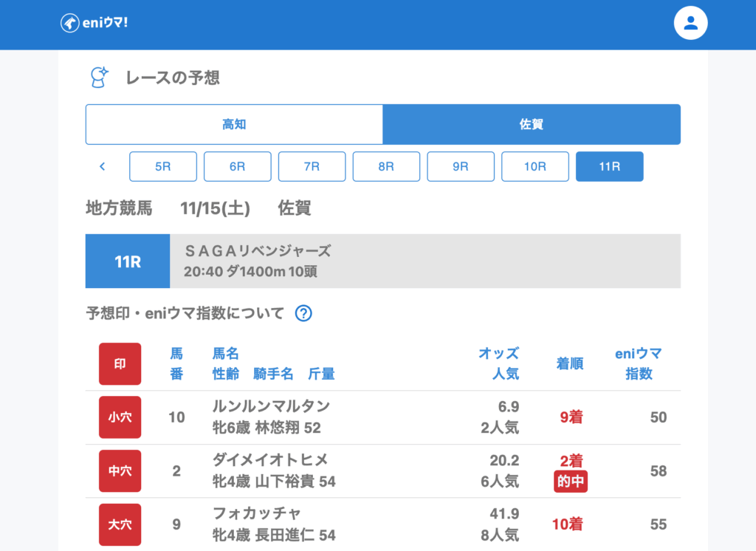Click the 的中 hit badge
This screenshot has width=756, height=551.
[571, 482]
